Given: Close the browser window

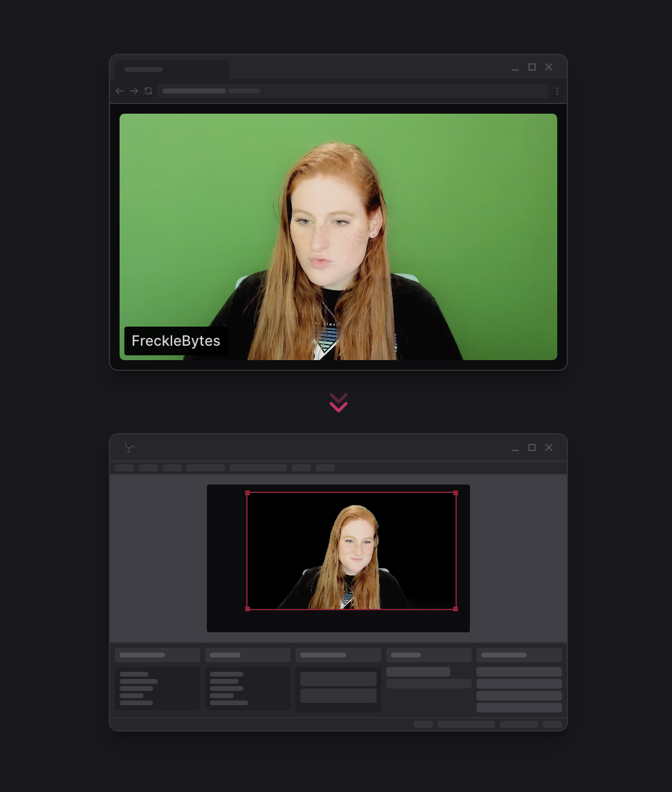Looking at the screenshot, I should [x=549, y=67].
